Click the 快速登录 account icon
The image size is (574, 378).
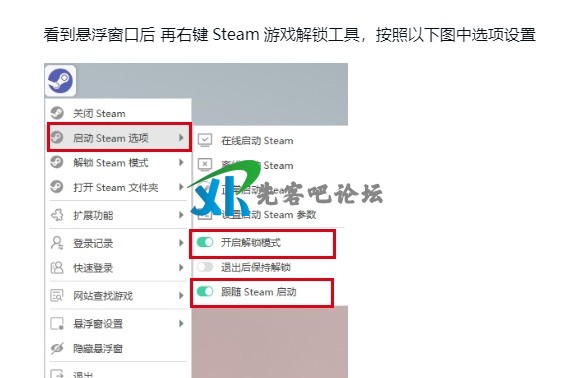(57, 268)
